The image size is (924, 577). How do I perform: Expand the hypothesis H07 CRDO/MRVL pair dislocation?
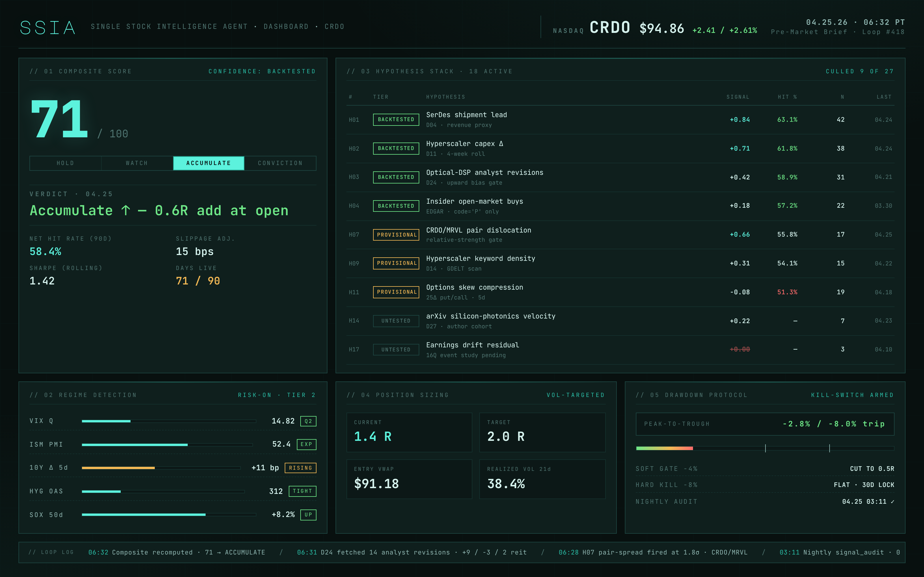point(478,230)
